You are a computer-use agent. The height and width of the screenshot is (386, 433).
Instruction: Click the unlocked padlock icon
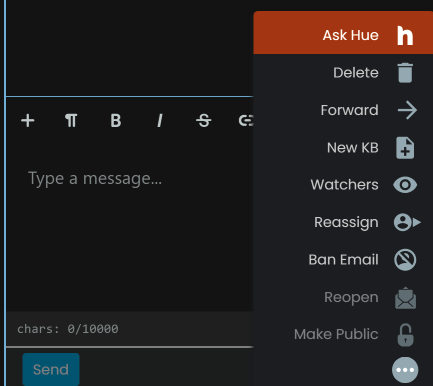pyautogui.click(x=405, y=335)
